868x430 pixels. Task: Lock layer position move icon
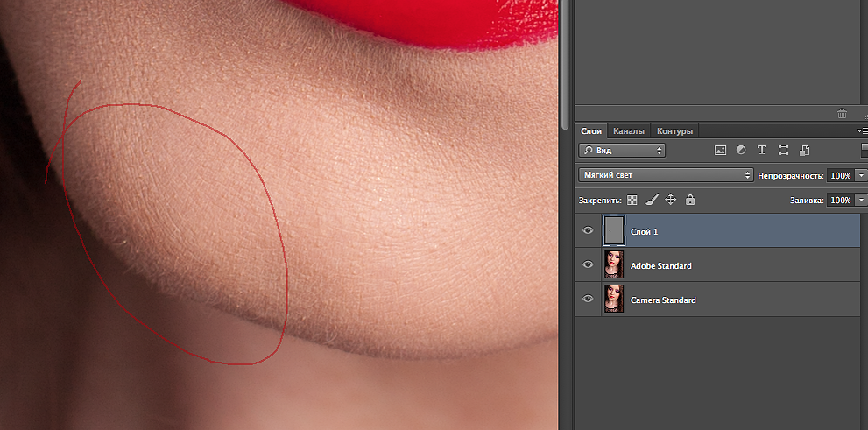point(670,199)
